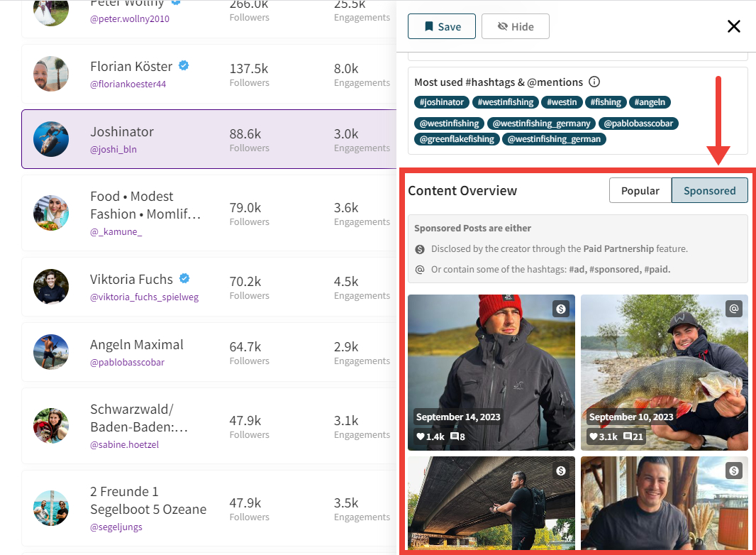Click the 88.6k Followers value
The image size is (756, 555).
[x=245, y=133]
